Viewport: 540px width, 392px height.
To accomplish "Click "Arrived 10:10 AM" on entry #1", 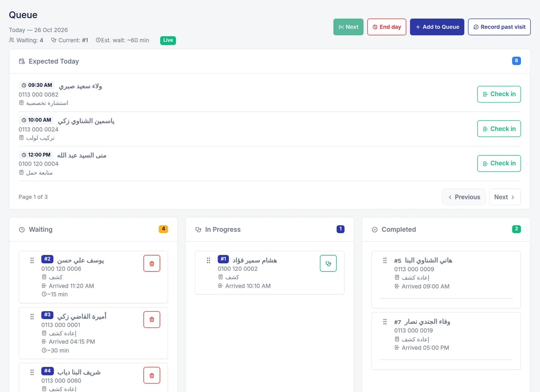I will click(248, 286).
